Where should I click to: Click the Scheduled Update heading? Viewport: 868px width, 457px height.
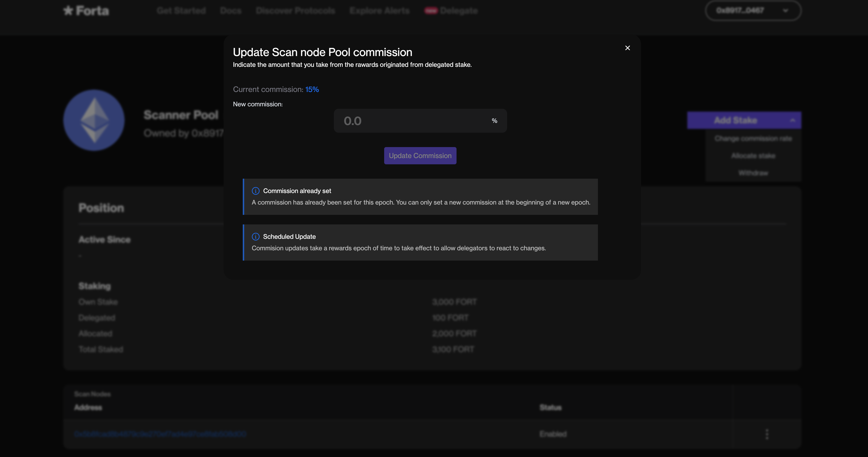click(289, 237)
